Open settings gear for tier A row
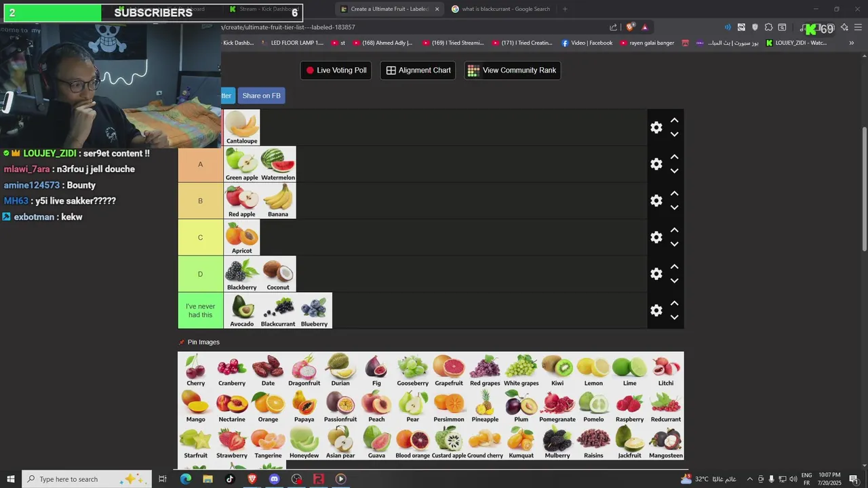 [x=656, y=164]
